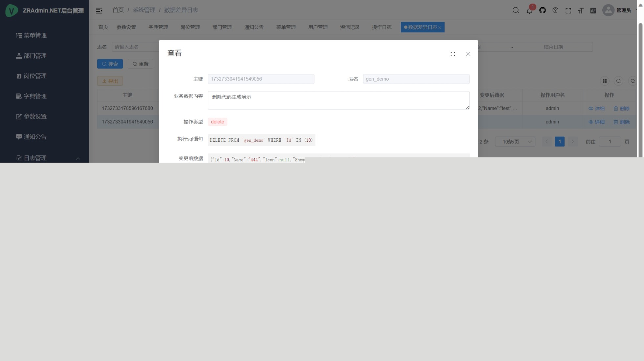Screen dimensions: 644x361
Task: Click the language translation icon
Action: tap(593, 10)
